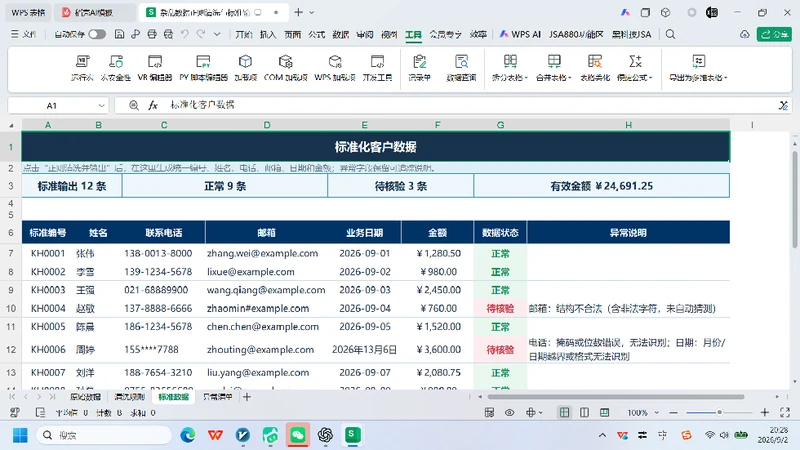Open the Data (数据) ribbon tab
This screenshot has width=800, height=450.
coord(340,34)
